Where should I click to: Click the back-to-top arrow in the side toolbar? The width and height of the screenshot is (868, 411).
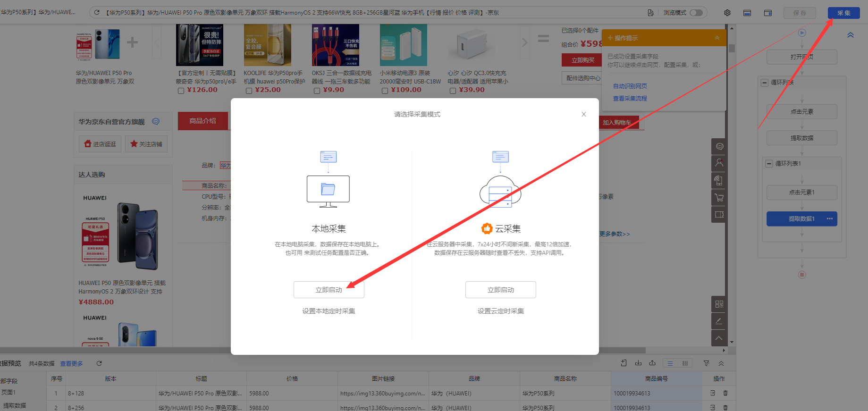click(719, 338)
